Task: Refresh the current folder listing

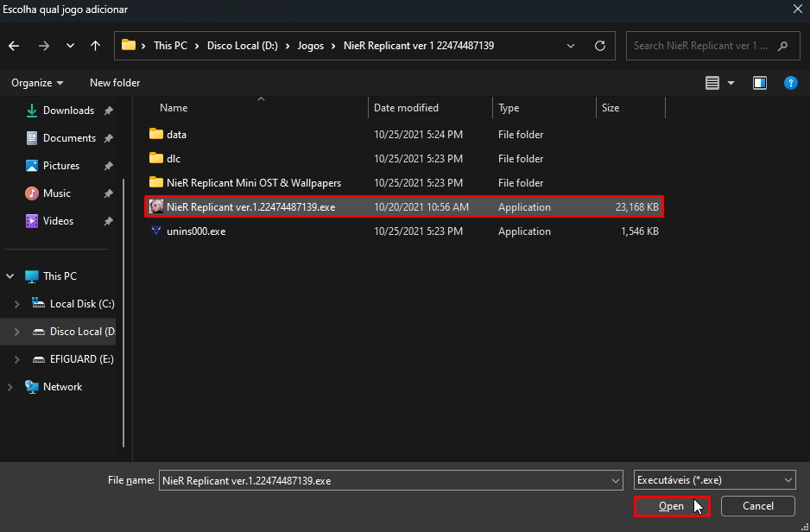Action: click(599, 46)
